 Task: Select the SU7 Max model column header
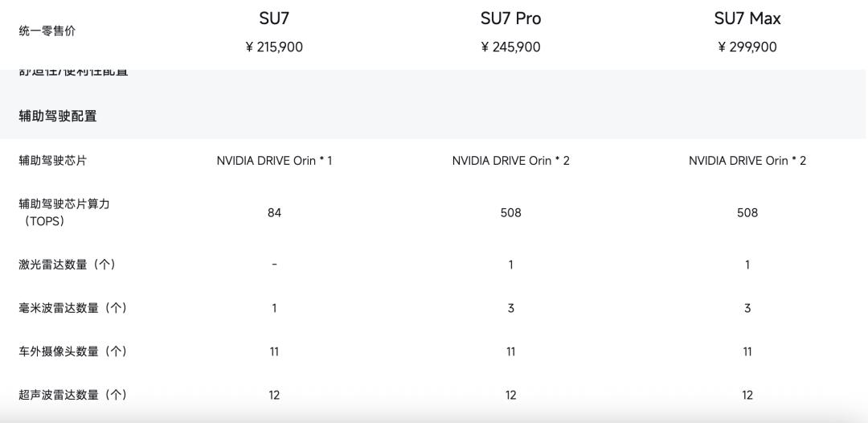click(747, 18)
